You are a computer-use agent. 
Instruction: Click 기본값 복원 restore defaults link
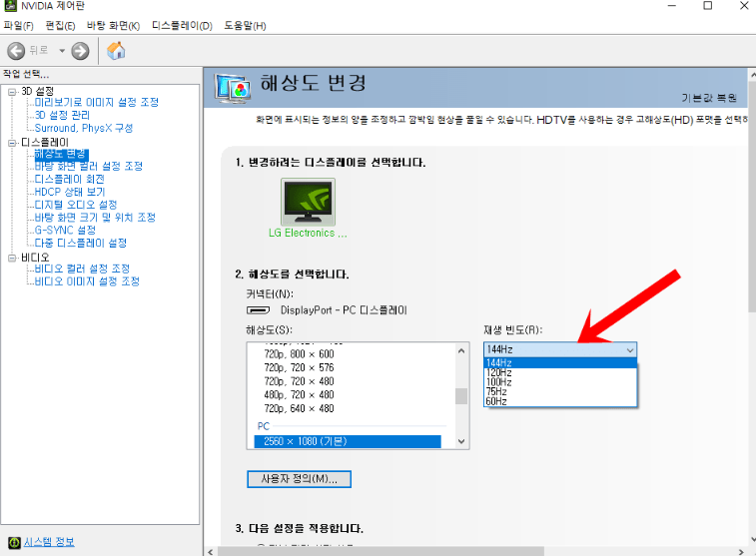pos(709,98)
